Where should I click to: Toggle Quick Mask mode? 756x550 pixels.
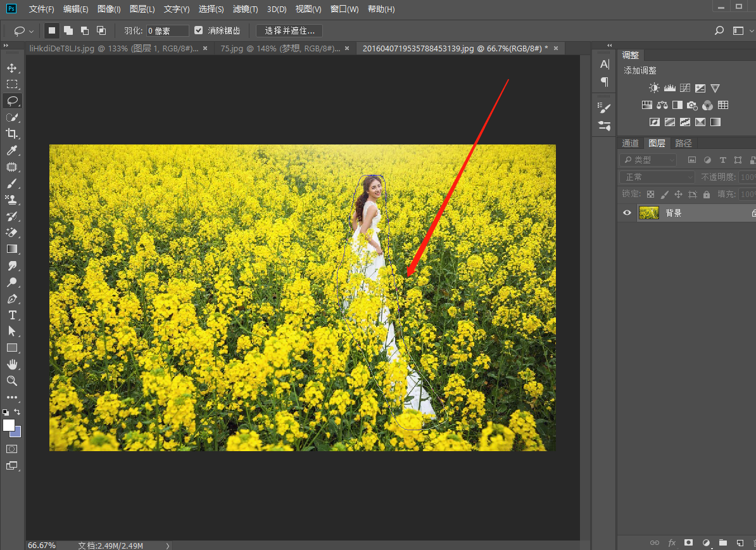[12, 449]
